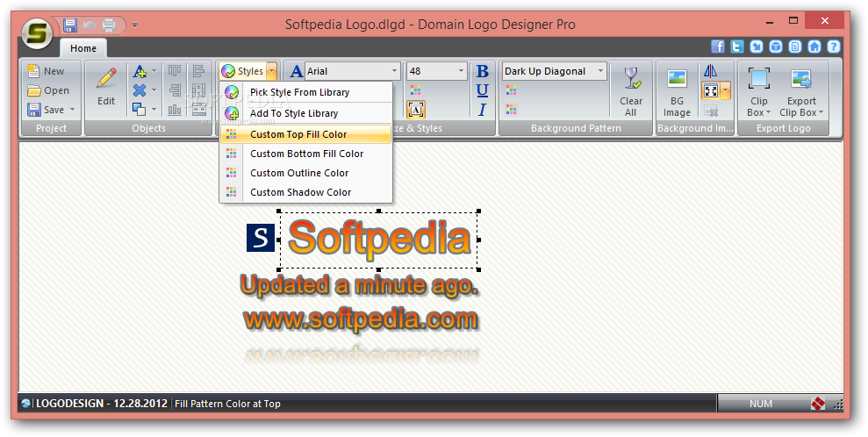Click the Clip Box button
868x437 pixels.
tap(759, 90)
